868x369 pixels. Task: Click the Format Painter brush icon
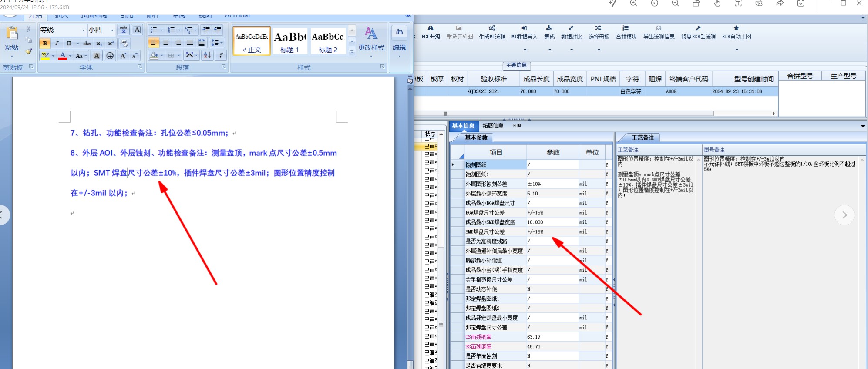click(x=29, y=51)
